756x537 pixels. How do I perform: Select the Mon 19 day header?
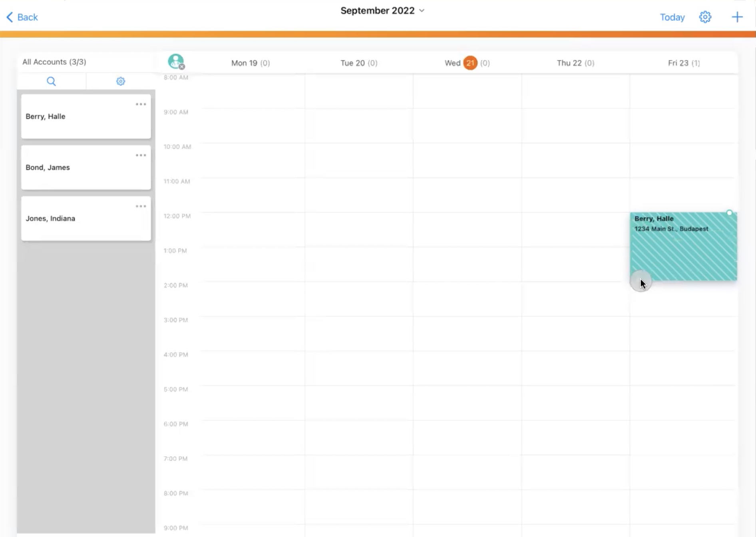(250, 63)
